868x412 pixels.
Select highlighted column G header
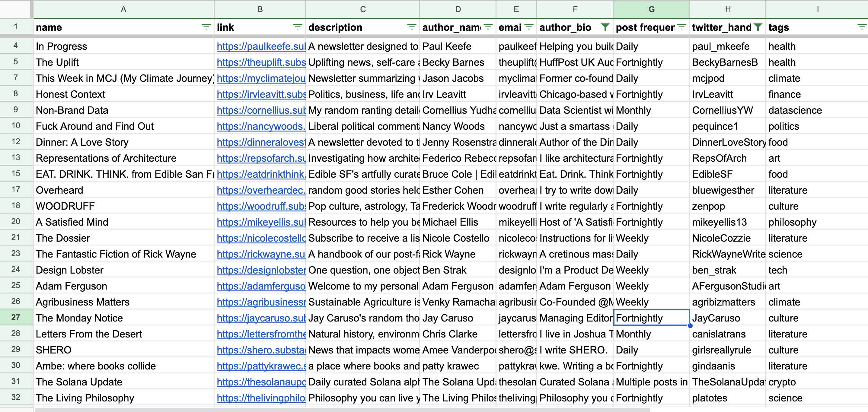click(x=651, y=9)
